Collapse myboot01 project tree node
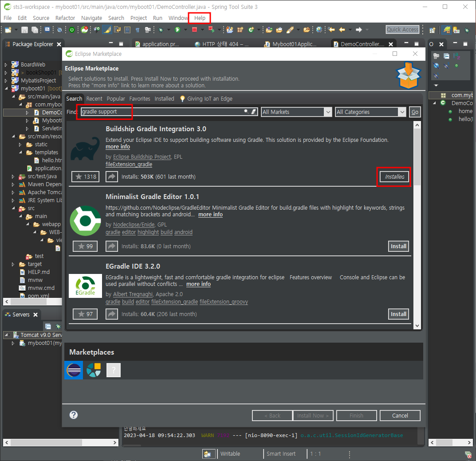The height and width of the screenshot is (461, 476). (x=6, y=89)
